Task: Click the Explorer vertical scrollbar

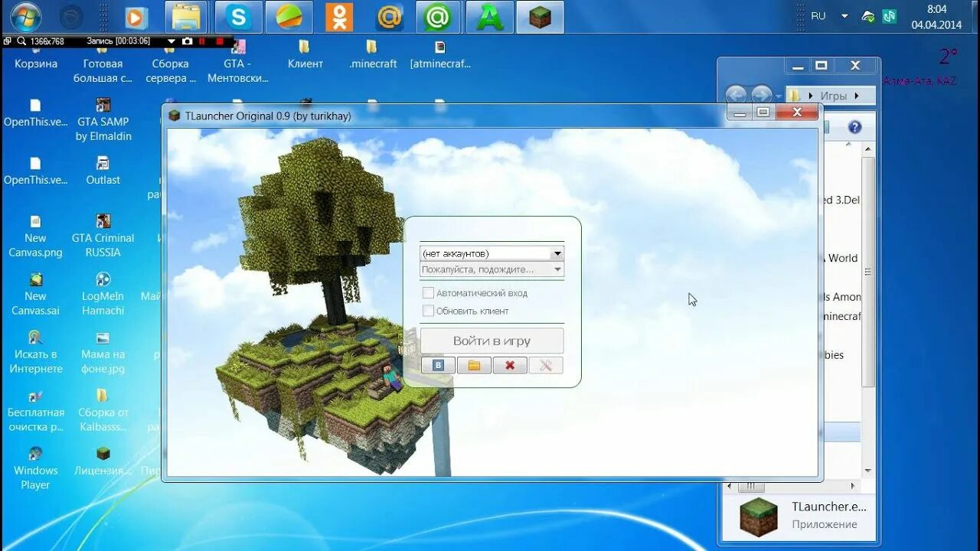Action: [x=868, y=271]
